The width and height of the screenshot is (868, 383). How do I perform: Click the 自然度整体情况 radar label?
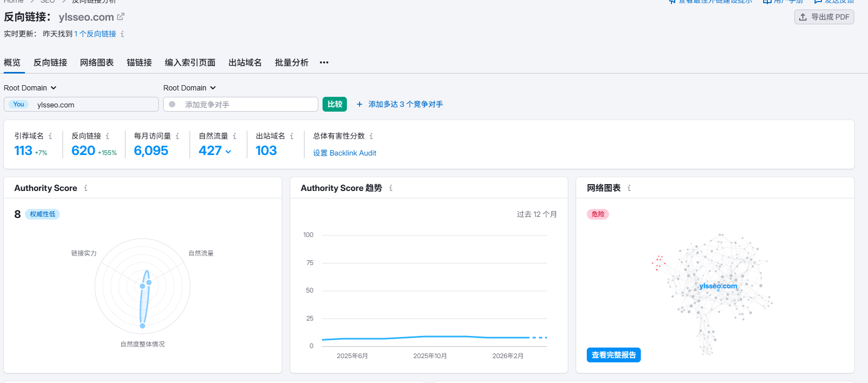(142, 344)
